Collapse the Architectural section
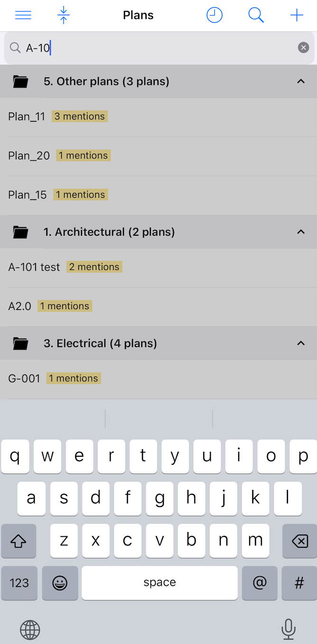 tap(301, 232)
